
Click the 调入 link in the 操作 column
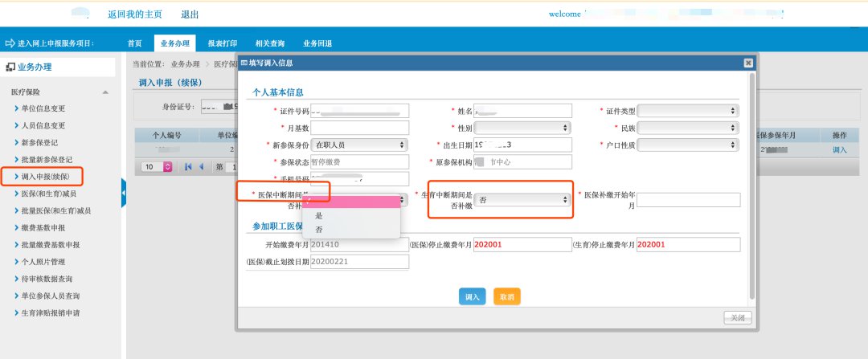(839, 150)
